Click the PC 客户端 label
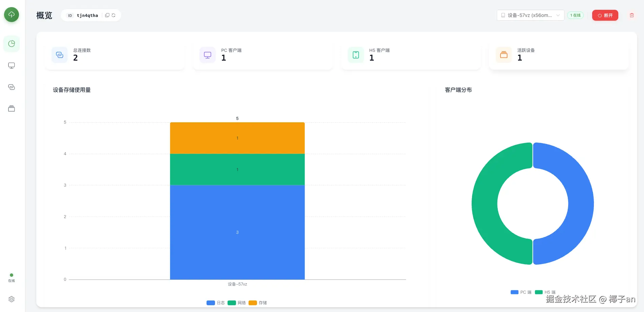 point(231,50)
